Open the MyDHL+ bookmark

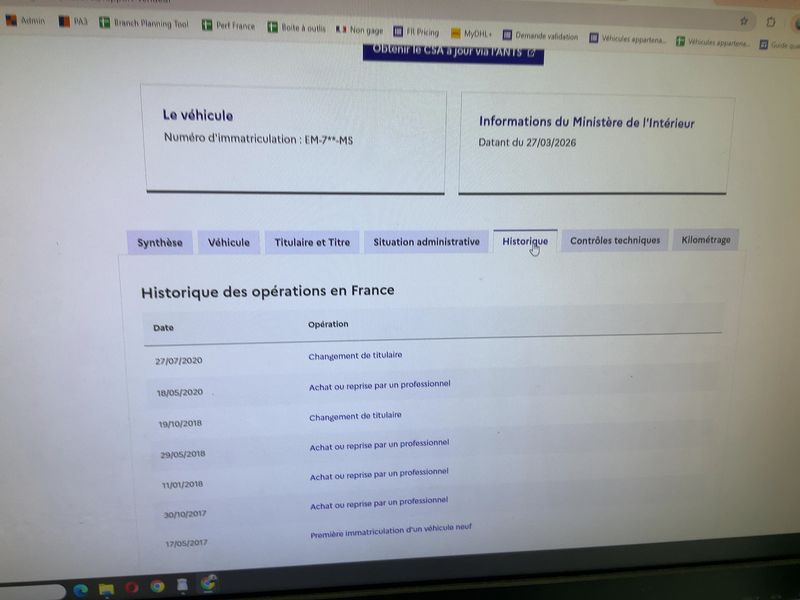coord(471,34)
